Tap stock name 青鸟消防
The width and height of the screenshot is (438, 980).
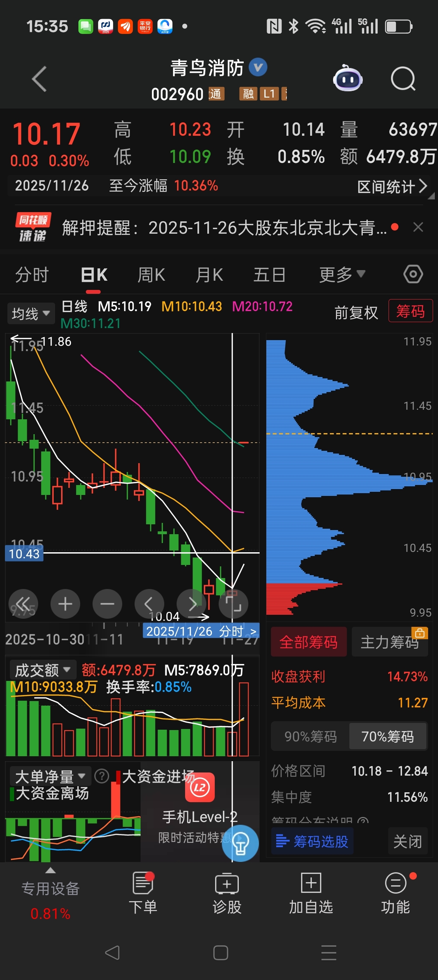[x=207, y=68]
